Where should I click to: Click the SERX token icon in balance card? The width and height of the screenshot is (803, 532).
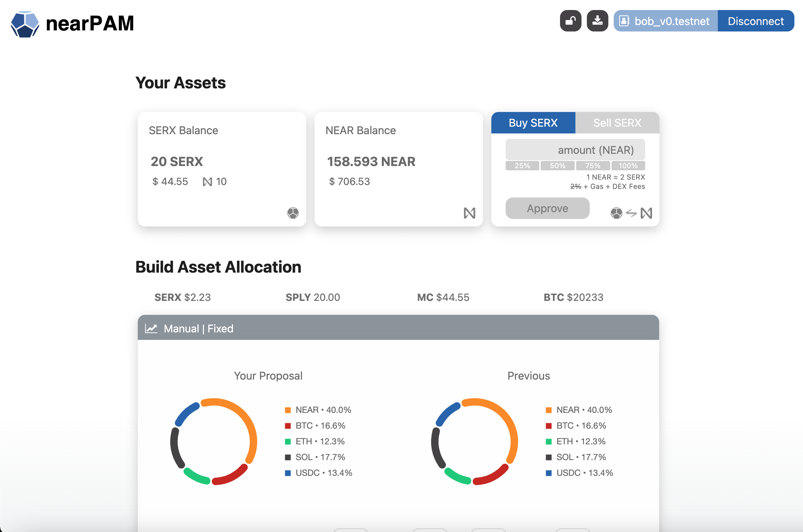[293, 213]
